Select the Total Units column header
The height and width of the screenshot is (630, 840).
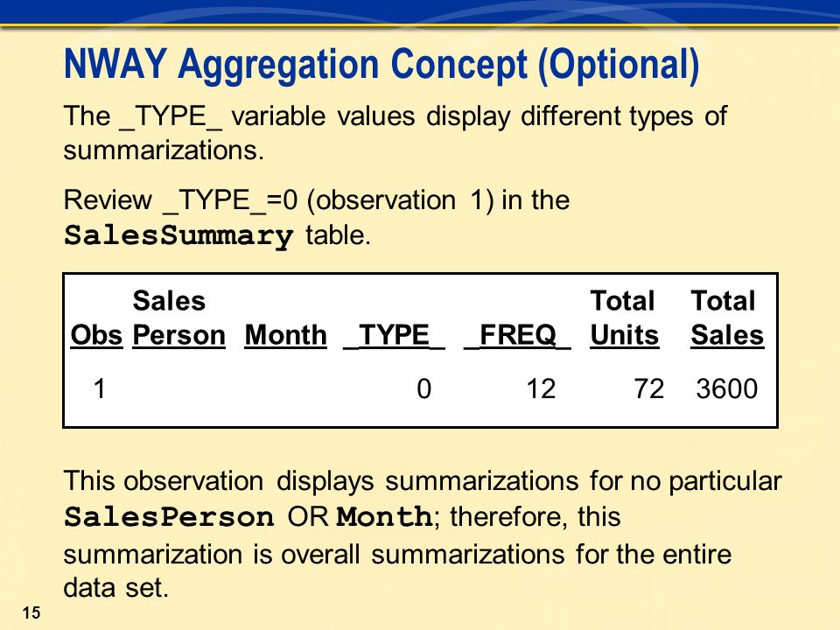(x=625, y=318)
